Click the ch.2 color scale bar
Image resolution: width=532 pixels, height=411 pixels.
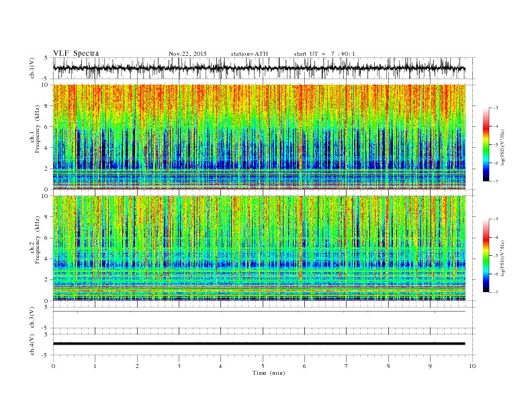[x=486, y=255]
